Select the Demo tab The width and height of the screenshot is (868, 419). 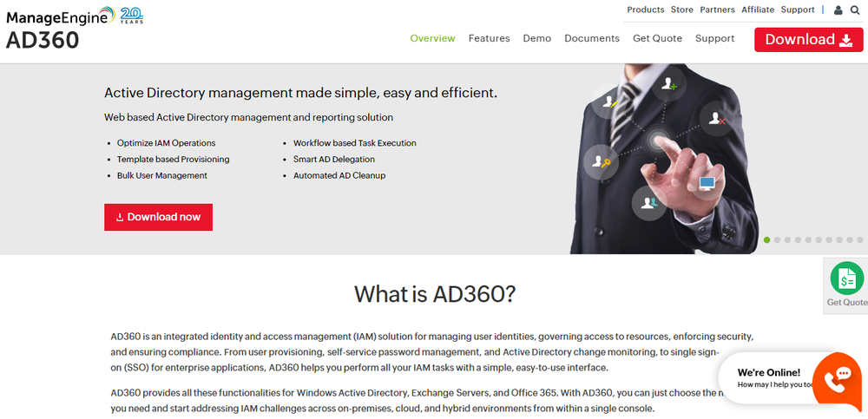pyautogui.click(x=537, y=38)
